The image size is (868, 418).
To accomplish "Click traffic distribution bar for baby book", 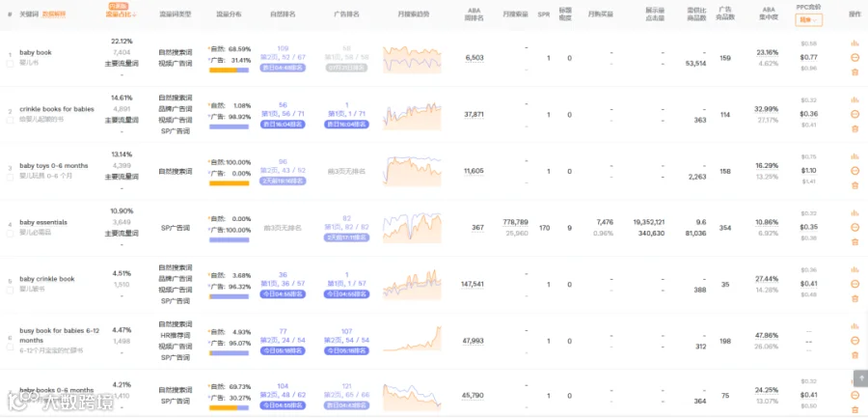I will tap(229, 70).
